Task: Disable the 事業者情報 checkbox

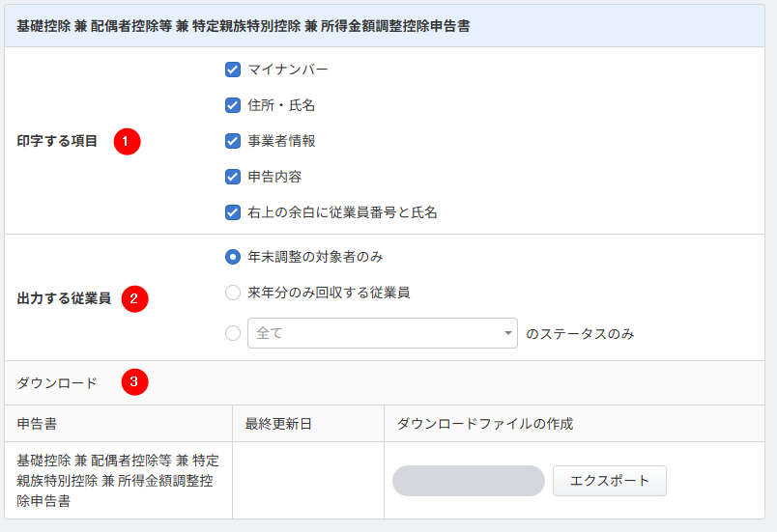Action: pos(232,141)
